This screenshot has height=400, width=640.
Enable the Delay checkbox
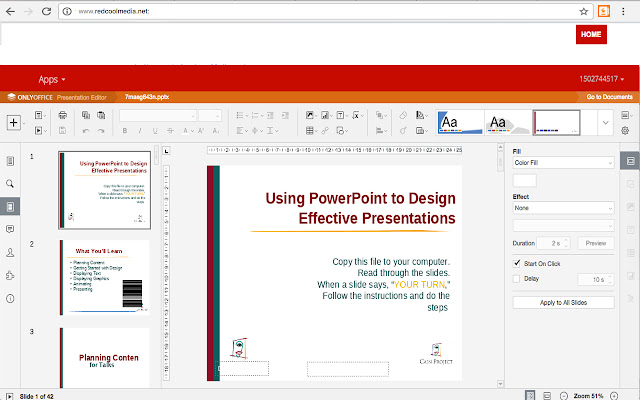(516, 280)
